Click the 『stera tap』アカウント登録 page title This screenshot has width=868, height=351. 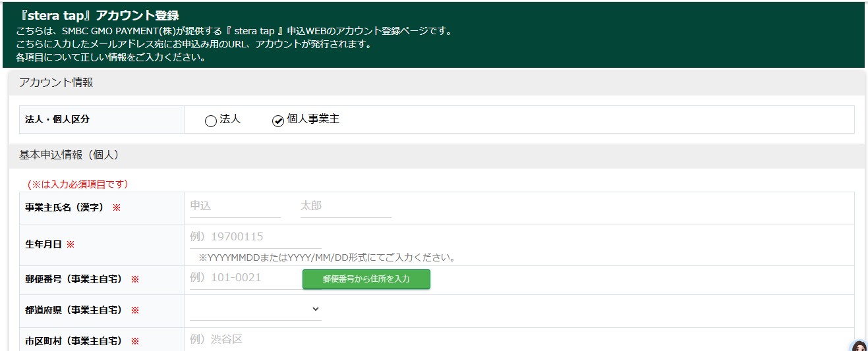point(98,15)
